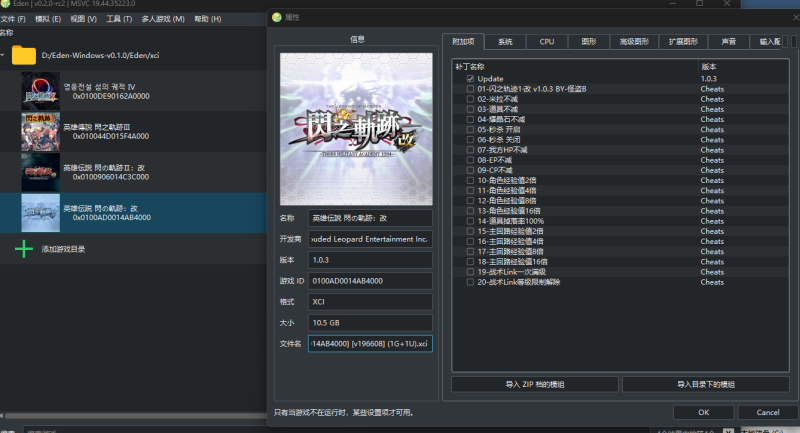Close the properties dialog window
The width and height of the screenshot is (800, 433).
point(795,17)
